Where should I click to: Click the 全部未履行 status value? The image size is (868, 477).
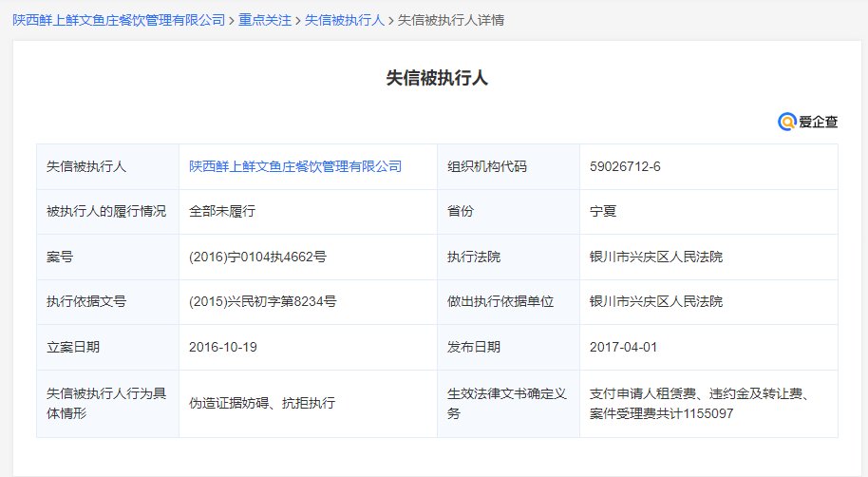[222, 211]
